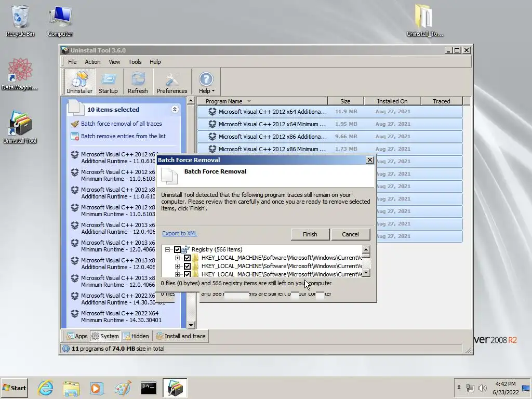Sort by the Traced column header
532x399 pixels.
tap(442, 101)
